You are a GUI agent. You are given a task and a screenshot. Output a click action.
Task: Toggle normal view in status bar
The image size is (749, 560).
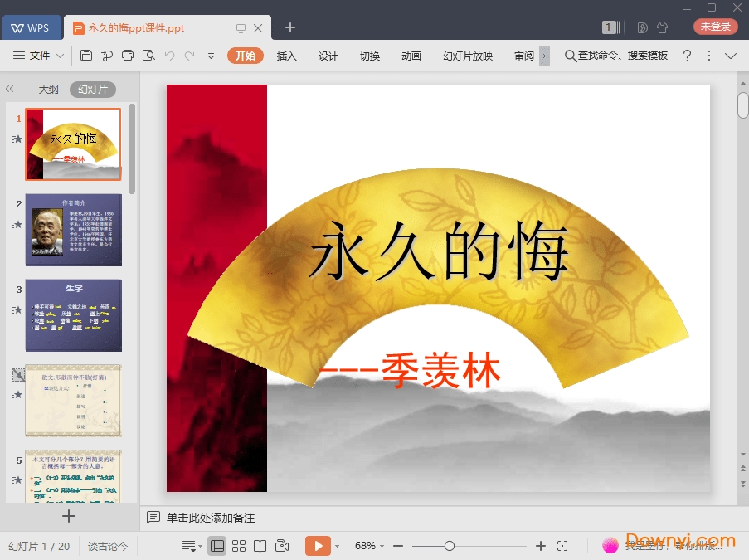(x=216, y=545)
